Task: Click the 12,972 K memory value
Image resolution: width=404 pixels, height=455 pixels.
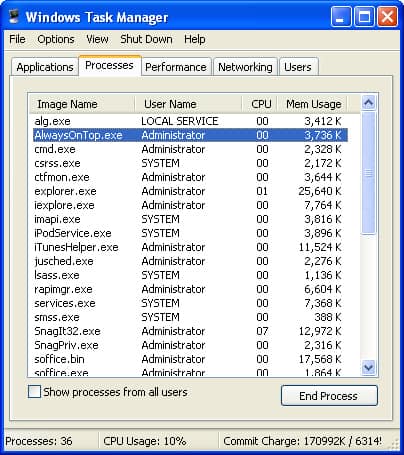Action: click(320, 331)
